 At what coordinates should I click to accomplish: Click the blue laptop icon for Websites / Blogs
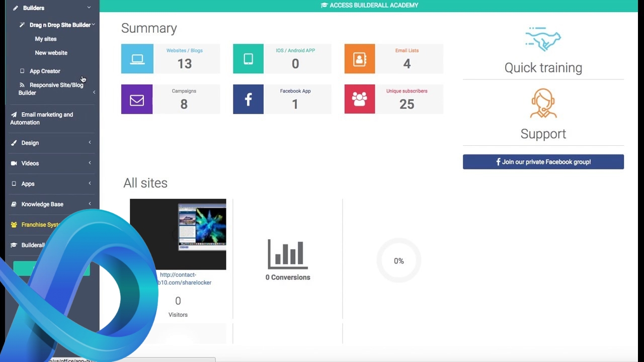click(x=137, y=59)
